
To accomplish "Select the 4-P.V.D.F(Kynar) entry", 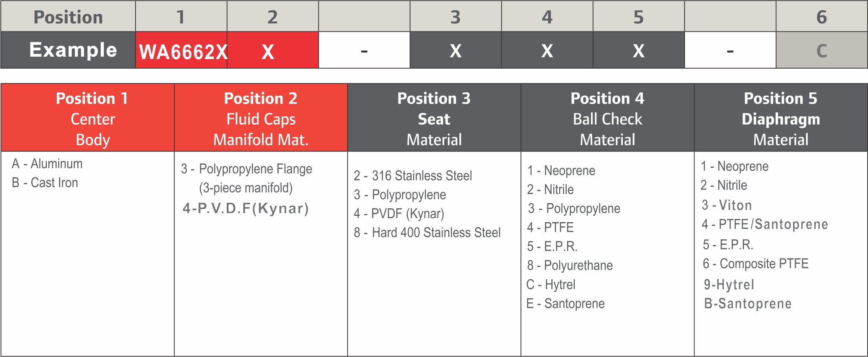I will coord(245,209).
